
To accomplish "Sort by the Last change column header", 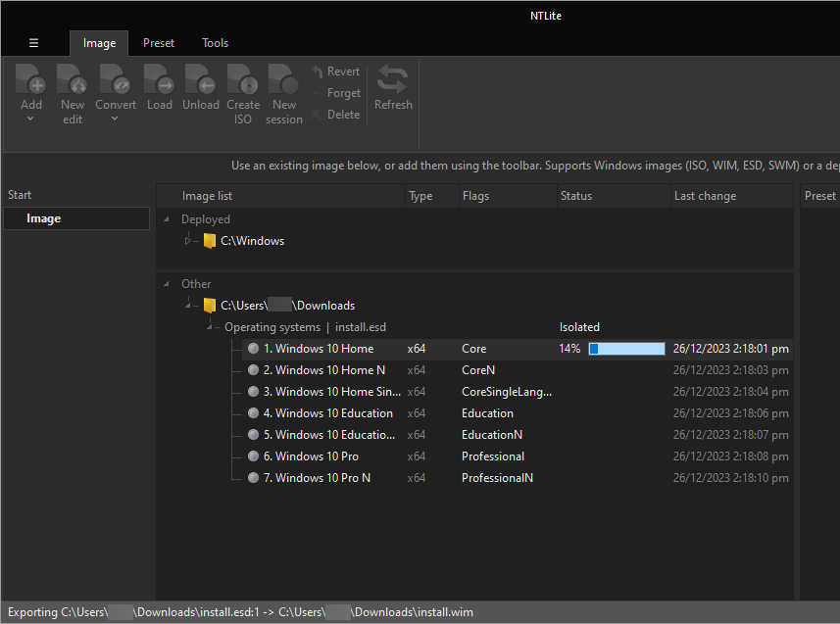I will [731, 196].
